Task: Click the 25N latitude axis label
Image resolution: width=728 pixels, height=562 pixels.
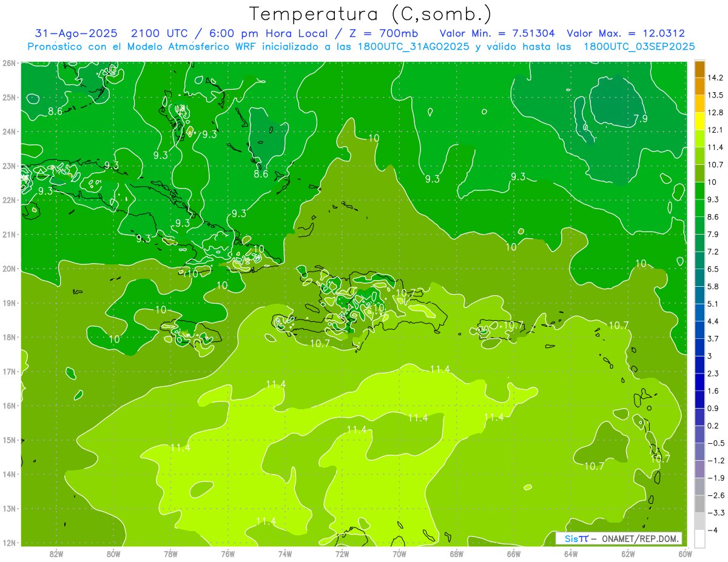Action: pos(8,98)
